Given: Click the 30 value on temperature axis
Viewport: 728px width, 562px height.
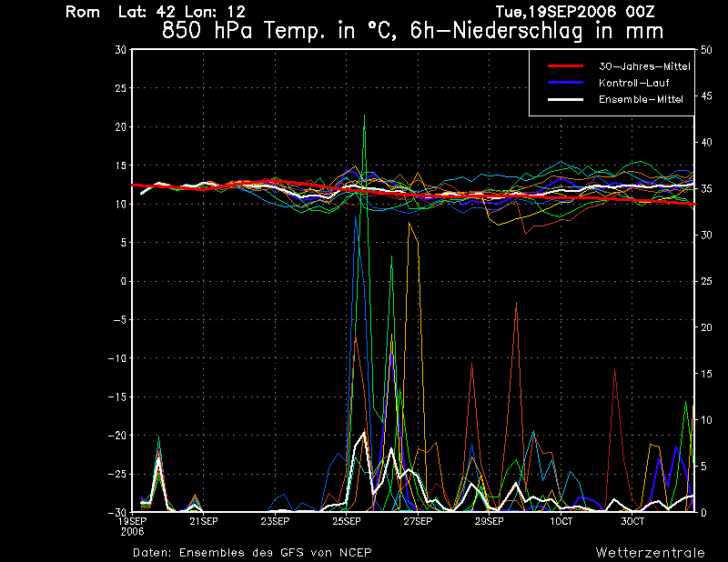Looking at the screenshot, I should 119,50.
